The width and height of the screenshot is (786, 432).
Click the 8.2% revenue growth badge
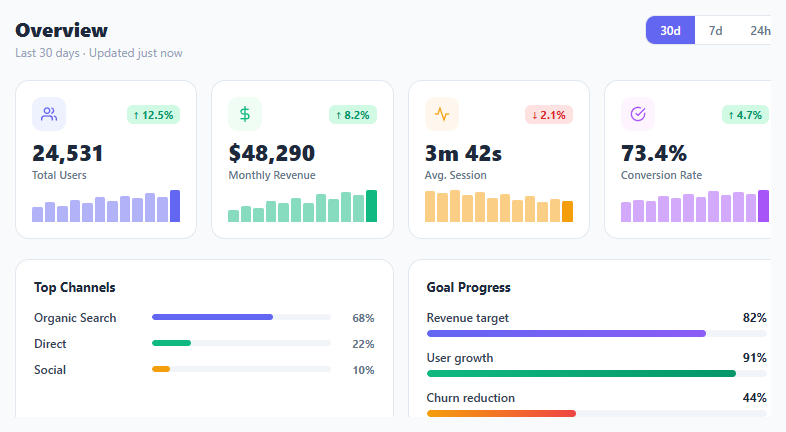(353, 115)
